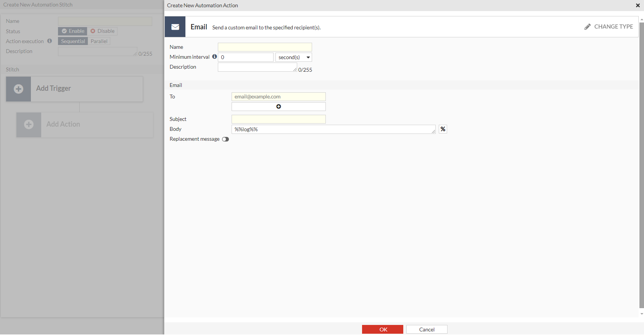
Task: Click the Subject input field
Action: 279,119
